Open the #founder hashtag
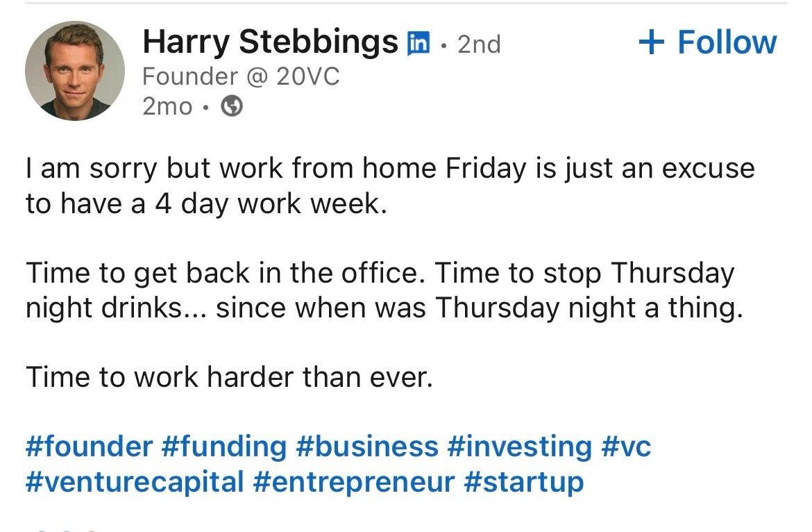812x532 pixels. (89, 446)
